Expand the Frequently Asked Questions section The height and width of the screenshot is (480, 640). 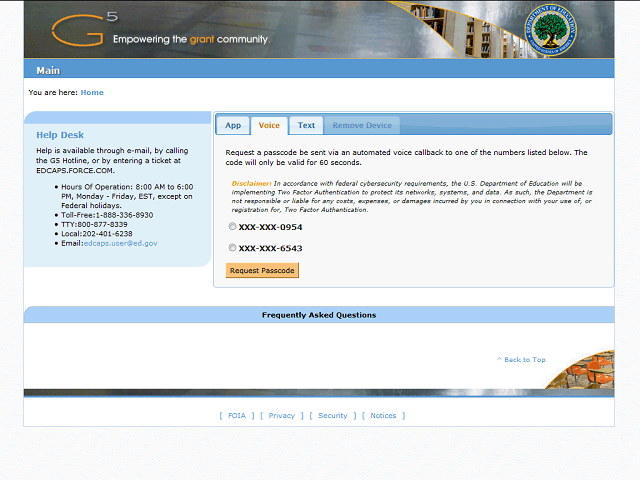pyautogui.click(x=319, y=315)
